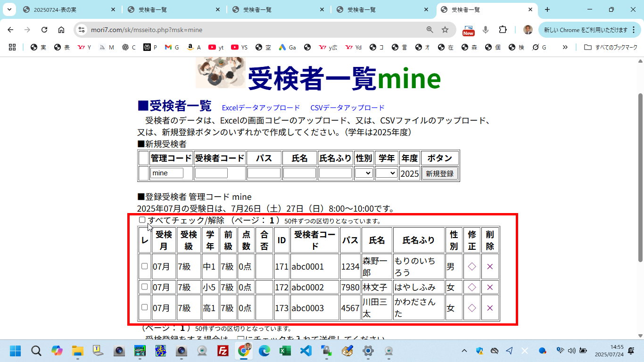Delete 林文子 with the × icon
Viewport: 644px width, 362px height.
pyautogui.click(x=490, y=287)
